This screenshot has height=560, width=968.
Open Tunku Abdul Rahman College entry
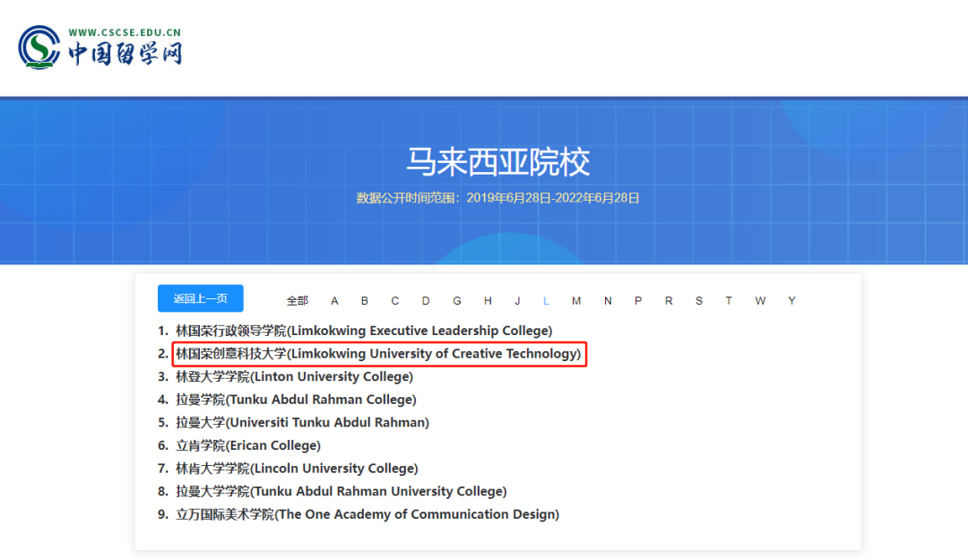[296, 400]
